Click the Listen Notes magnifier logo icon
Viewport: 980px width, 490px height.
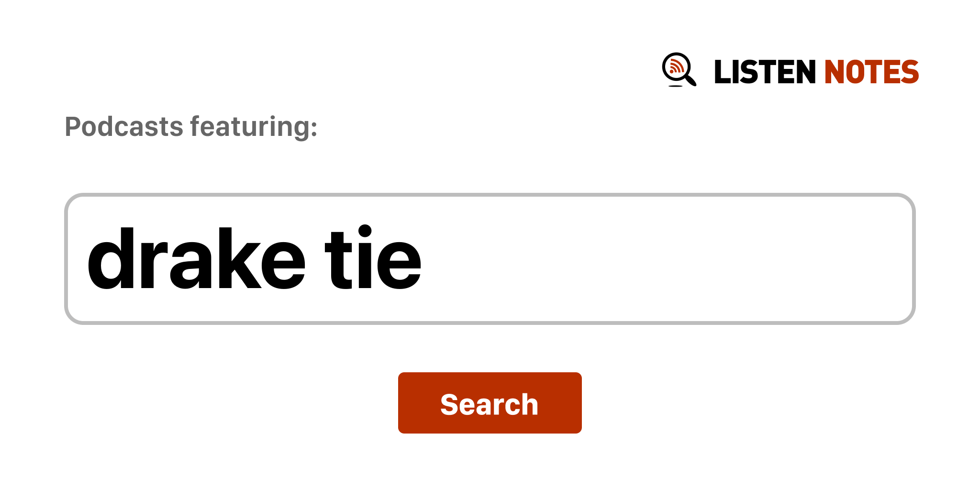click(679, 70)
